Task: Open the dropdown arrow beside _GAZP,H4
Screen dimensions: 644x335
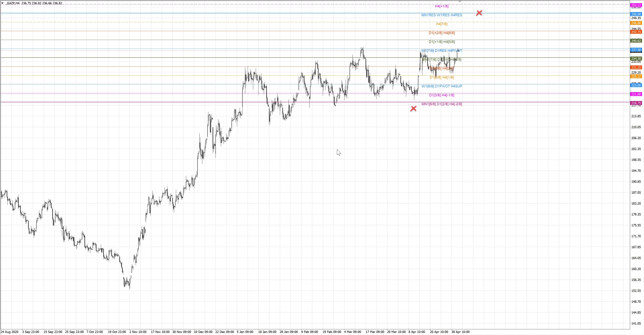Action: pyautogui.click(x=3, y=3)
